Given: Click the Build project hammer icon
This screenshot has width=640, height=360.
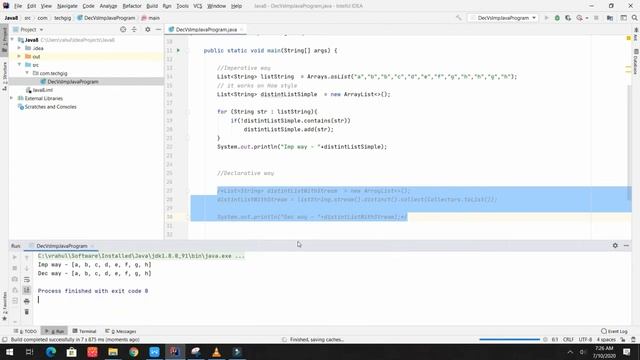Looking at the screenshot, I should (x=459, y=18).
